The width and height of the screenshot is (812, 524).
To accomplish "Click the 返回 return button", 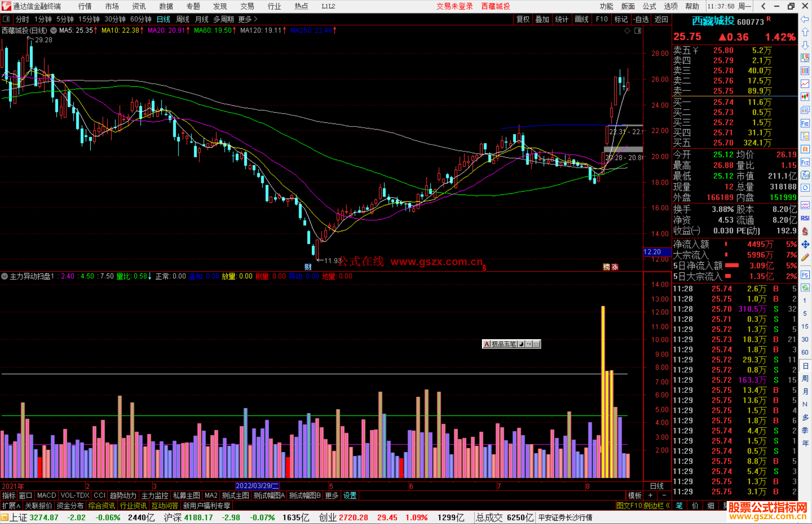I will [661, 19].
